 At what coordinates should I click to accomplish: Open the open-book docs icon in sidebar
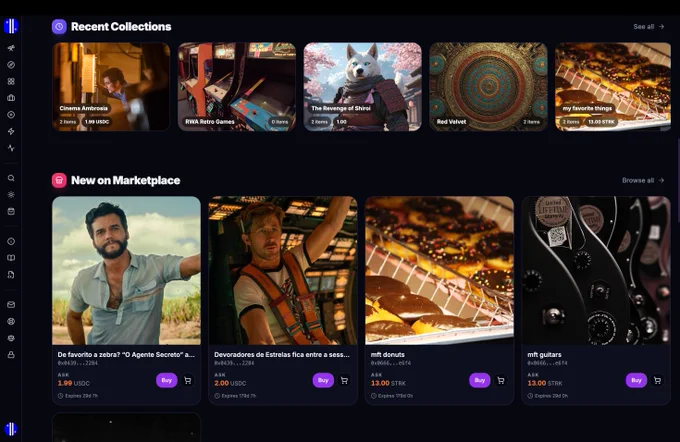[x=11, y=258]
